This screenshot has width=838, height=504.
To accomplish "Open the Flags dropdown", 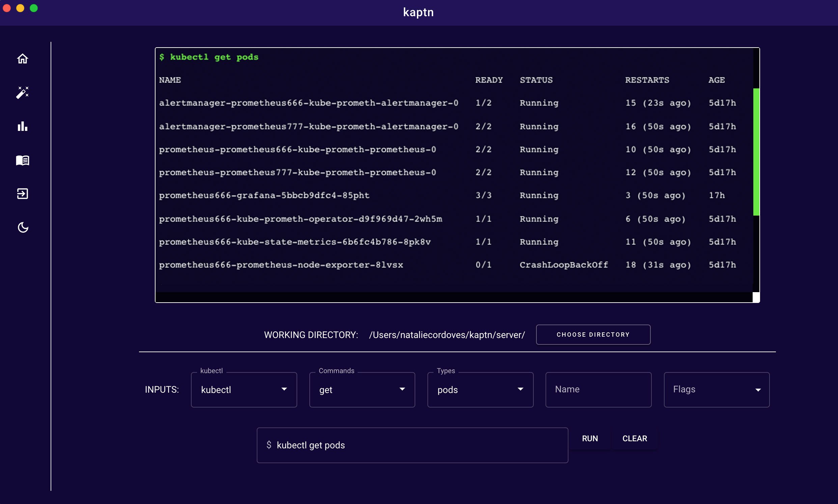I will [x=717, y=390].
